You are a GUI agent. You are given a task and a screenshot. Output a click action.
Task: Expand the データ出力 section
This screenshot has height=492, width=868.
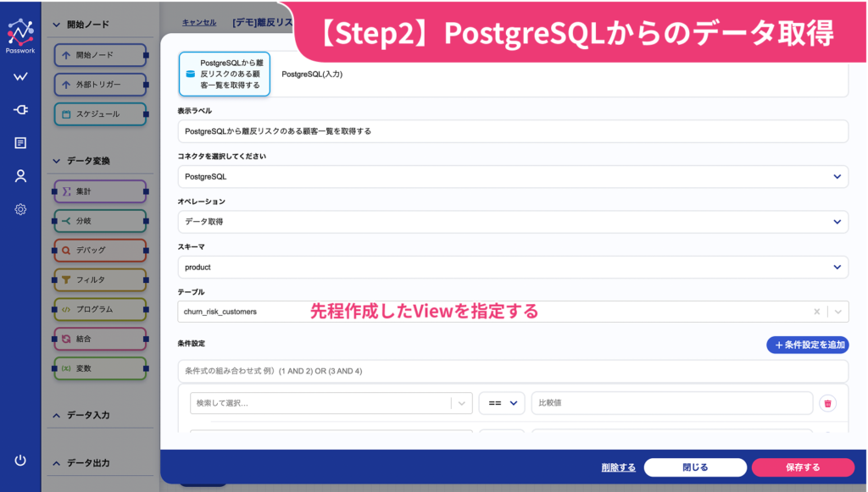click(57, 463)
